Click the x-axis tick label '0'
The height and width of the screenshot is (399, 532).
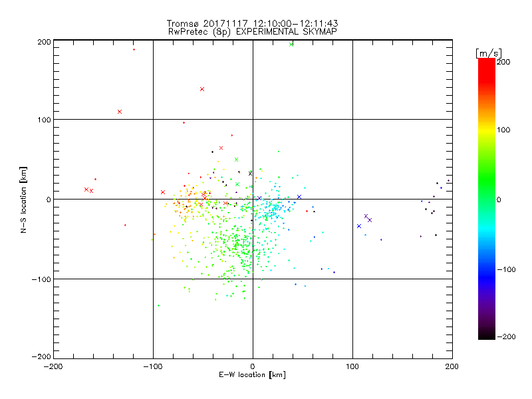[x=253, y=366]
